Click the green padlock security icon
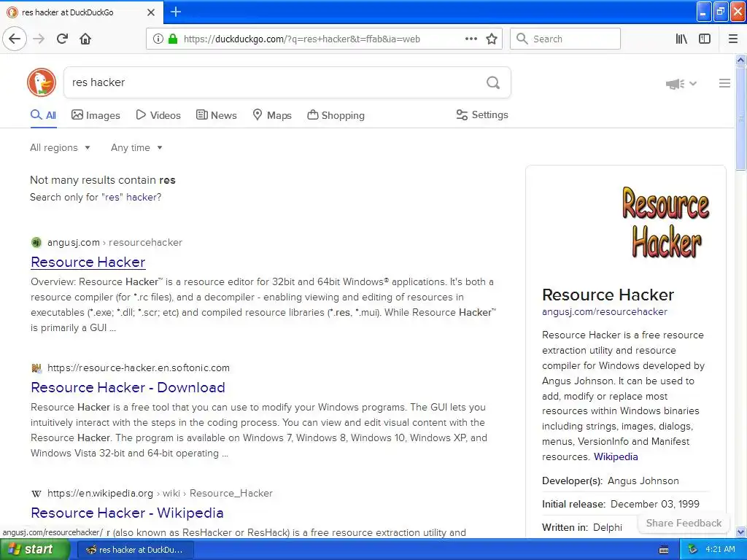The width and height of the screenshot is (747, 560). [x=173, y=39]
